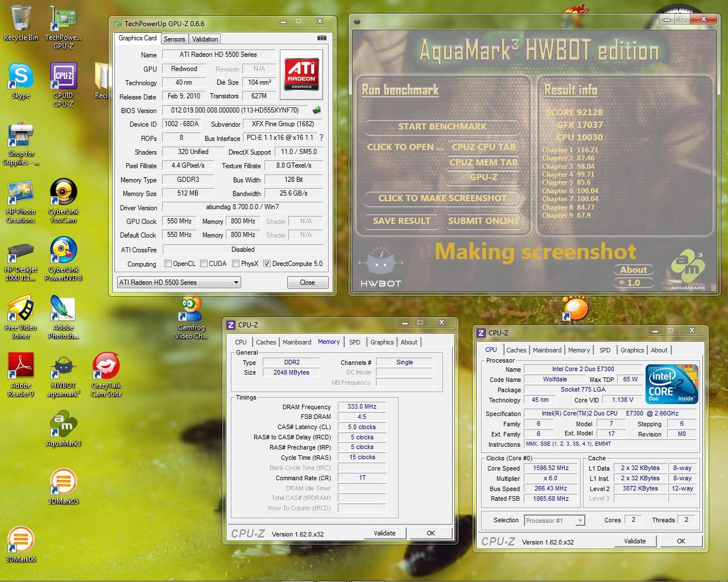728x582 pixels.
Task: Click the Name field Intel Core 2 Duo E7300
Action: click(x=583, y=369)
